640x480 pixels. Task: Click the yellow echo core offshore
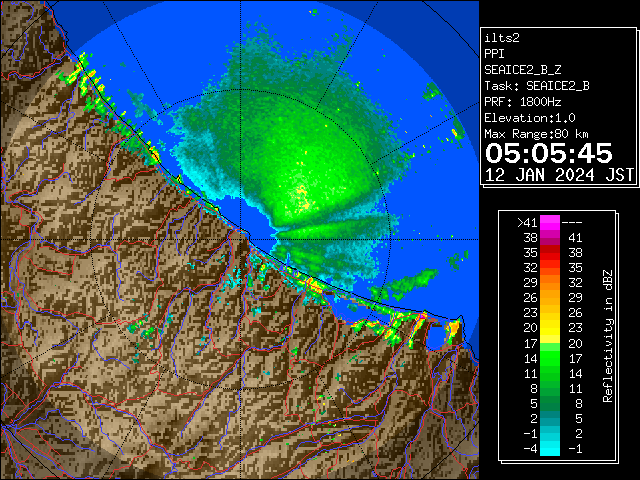point(302,196)
